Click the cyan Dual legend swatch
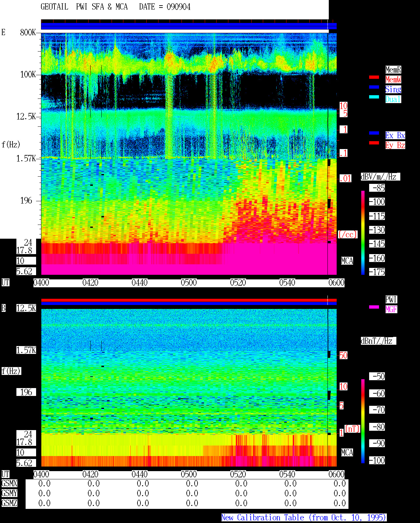 (374, 97)
